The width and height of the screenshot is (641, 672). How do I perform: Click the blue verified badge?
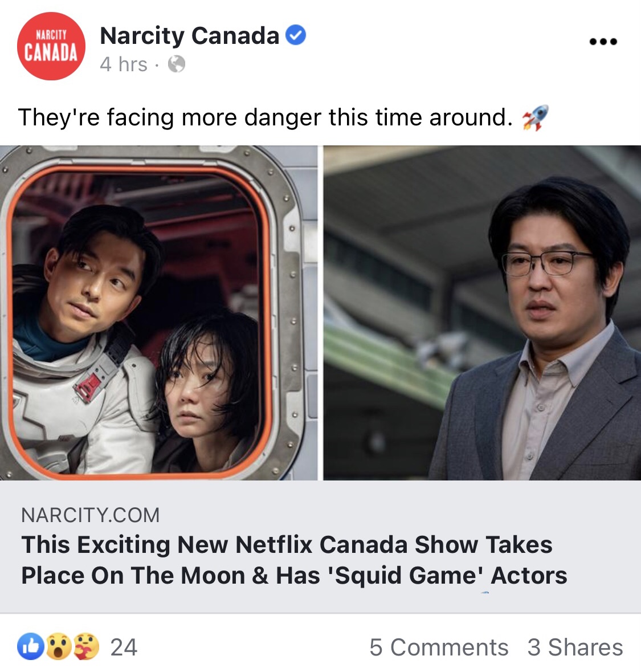point(296,35)
